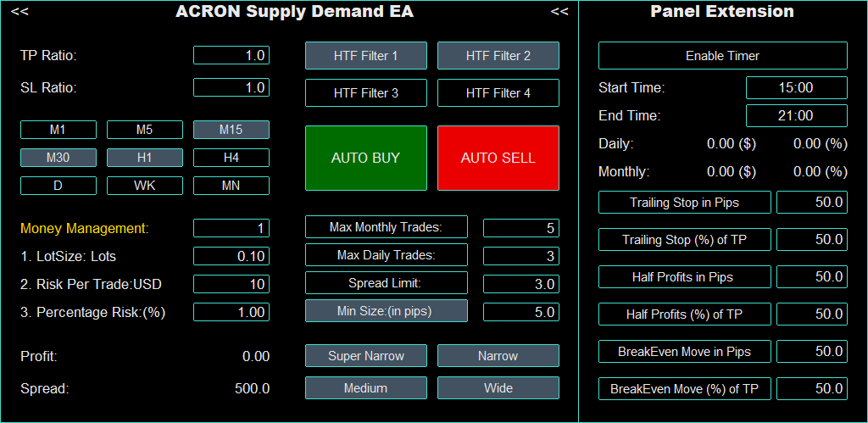This screenshot has width=868, height=423.
Task: Enable the H4 timeframe
Action: click(x=231, y=158)
